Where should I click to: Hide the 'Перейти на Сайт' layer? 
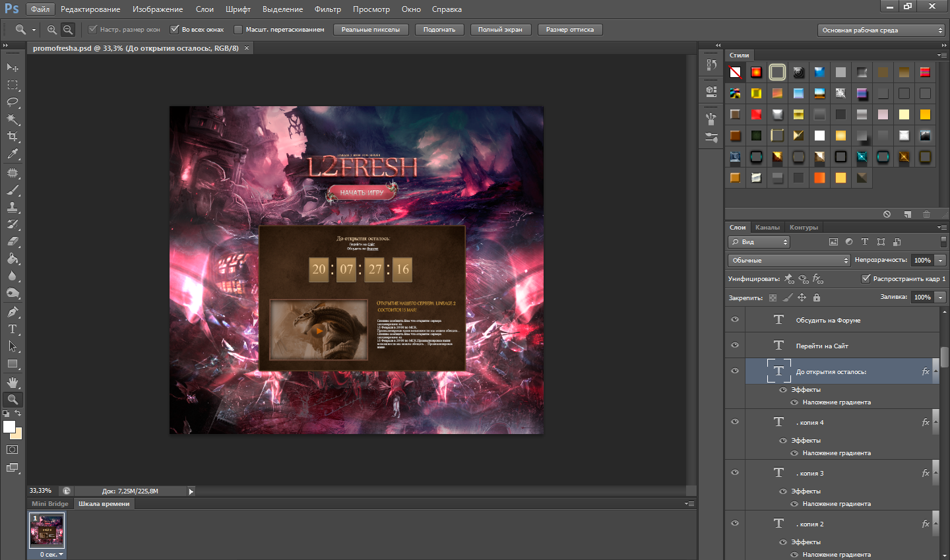[735, 346]
